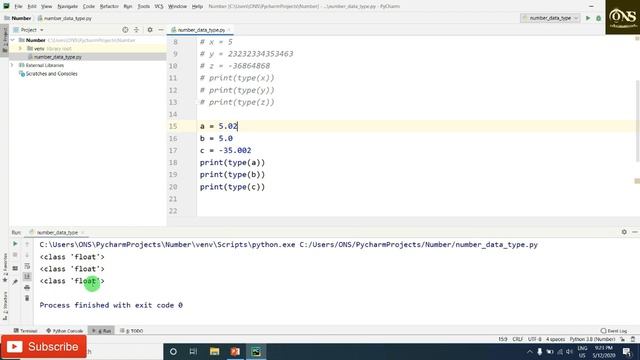This screenshot has height=360, width=640.
Task: Click PyCharm icon in taskbar
Action: pyautogui.click(x=256, y=351)
